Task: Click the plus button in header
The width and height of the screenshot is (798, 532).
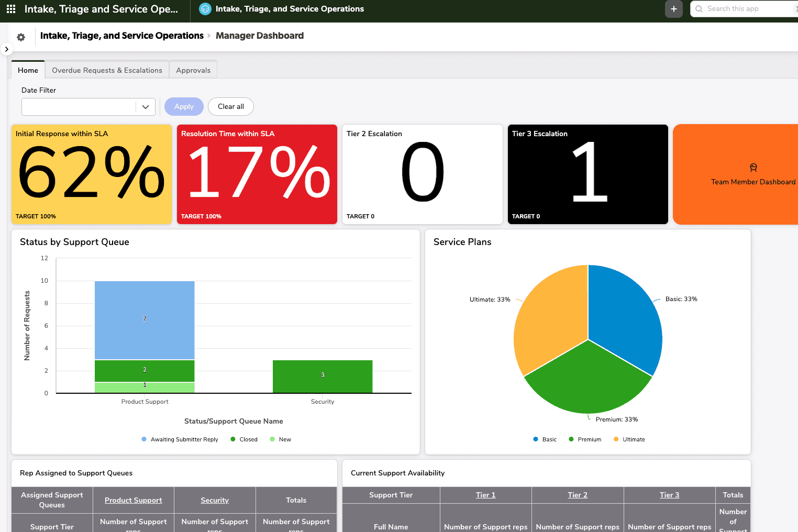Action: pos(673,9)
